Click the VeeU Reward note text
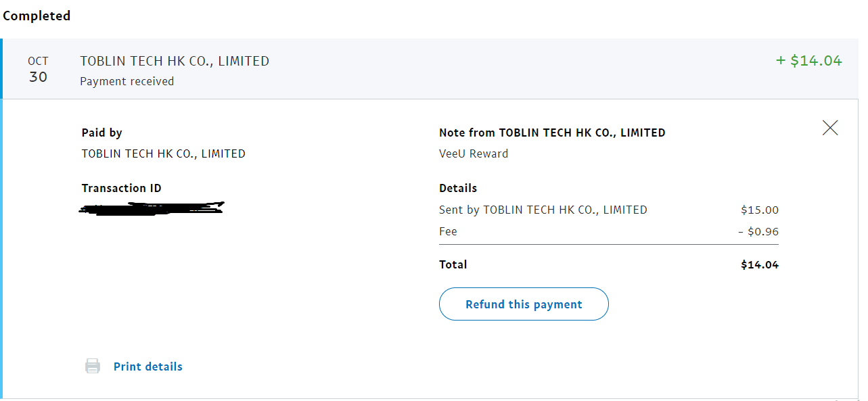The width and height of the screenshot is (868, 401). pos(473,154)
